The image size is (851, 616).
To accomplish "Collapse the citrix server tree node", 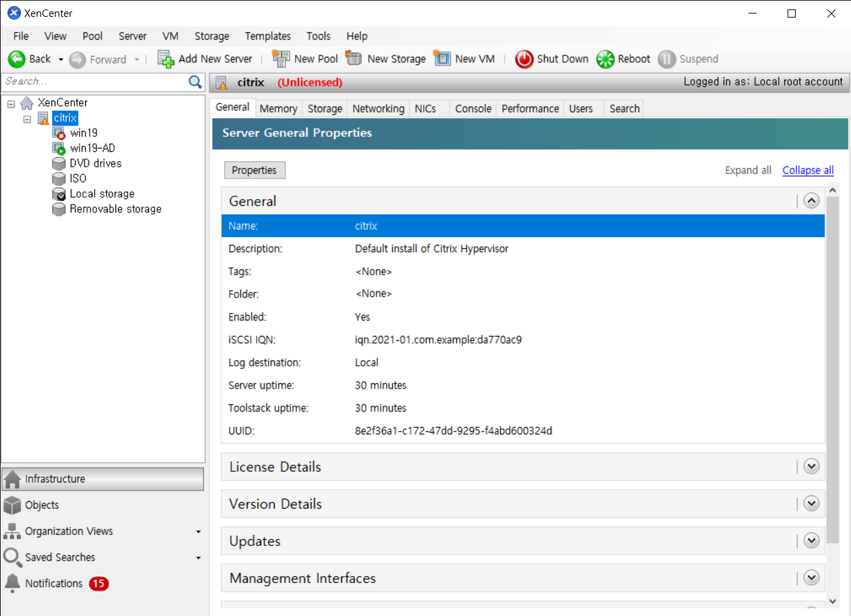I will tap(27, 119).
